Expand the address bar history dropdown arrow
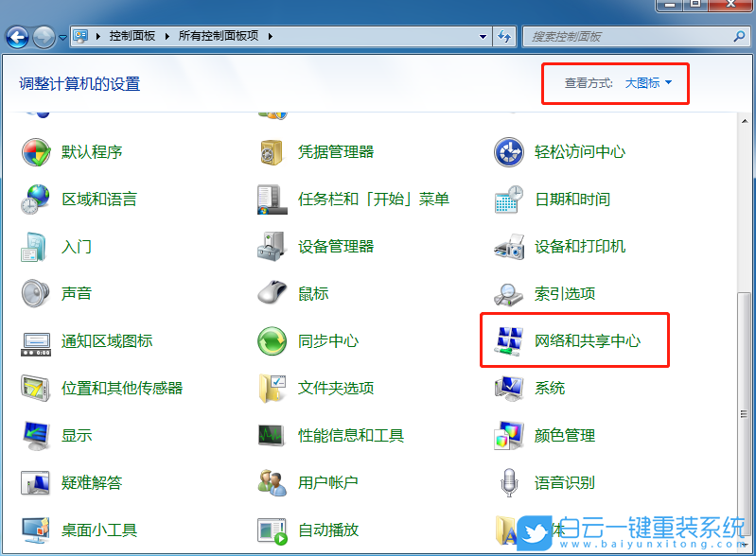756x556 pixels. coord(483,37)
